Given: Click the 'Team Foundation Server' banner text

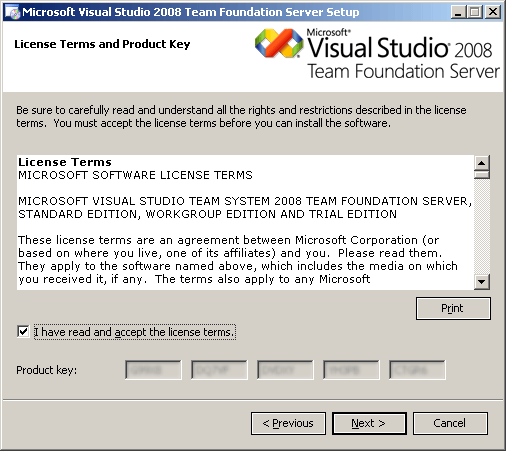Looking at the screenshot, I should click(403, 71).
